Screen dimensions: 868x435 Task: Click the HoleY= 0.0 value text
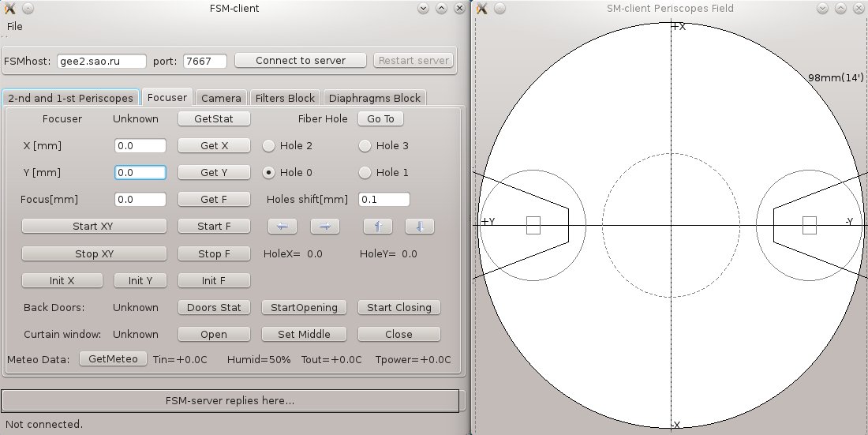388,253
